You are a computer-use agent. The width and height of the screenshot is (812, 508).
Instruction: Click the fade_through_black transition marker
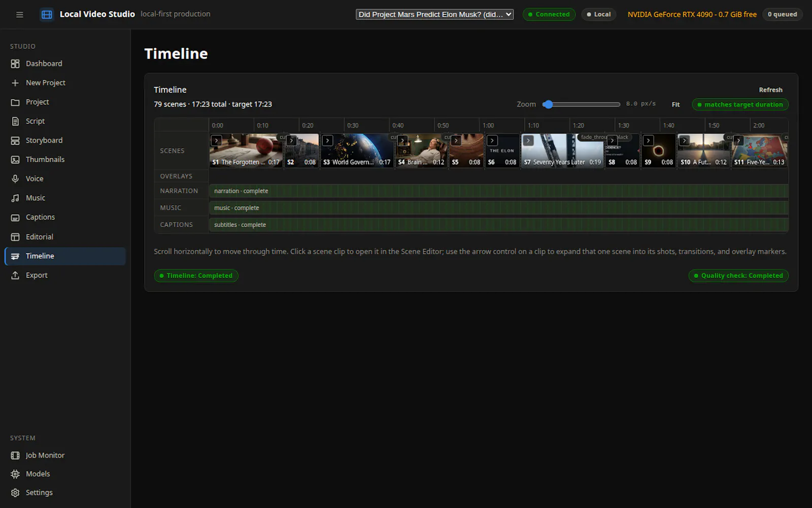[x=604, y=137]
